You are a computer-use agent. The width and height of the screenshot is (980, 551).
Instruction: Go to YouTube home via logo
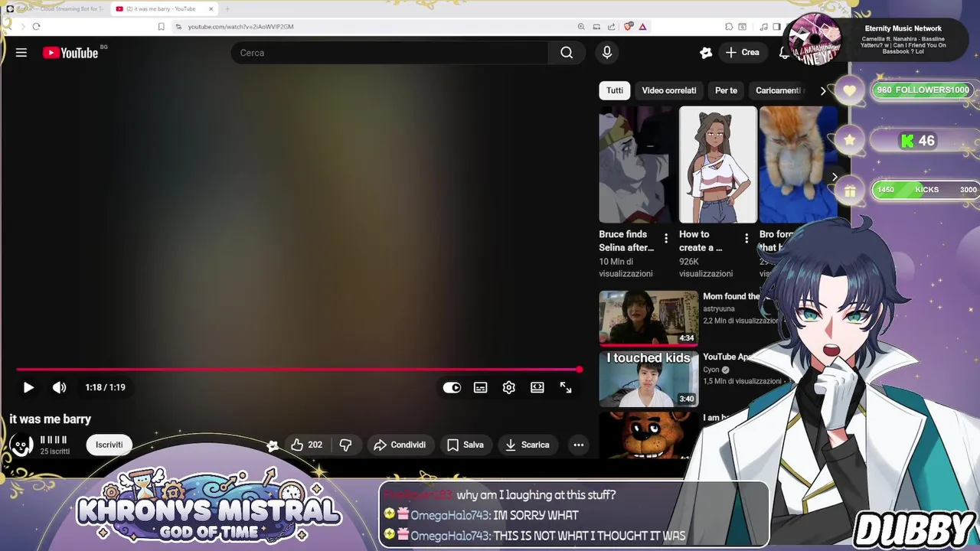tap(70, 53)
